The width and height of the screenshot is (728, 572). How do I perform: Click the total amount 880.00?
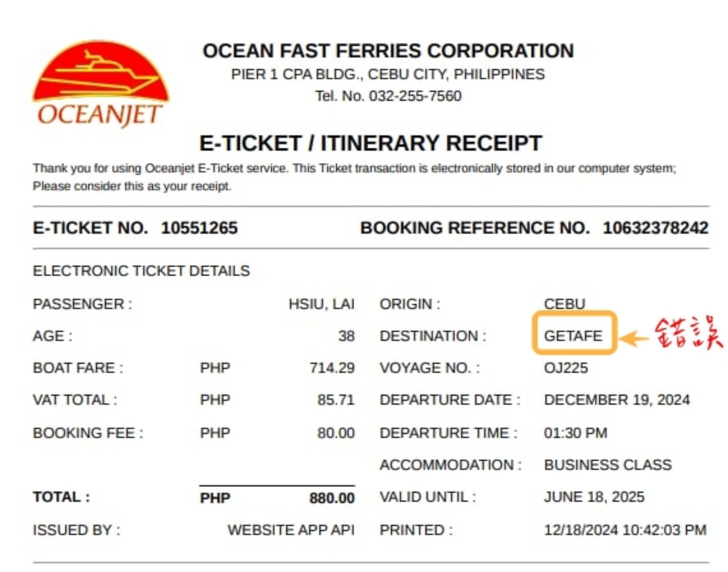pos(332,498)
